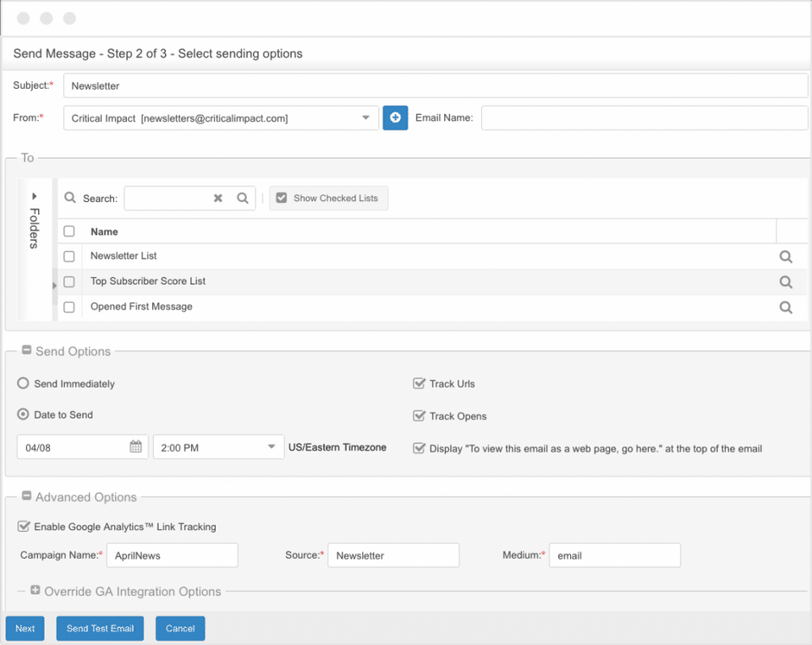Image resolution: width=812 pixels, height=645 pixels.
Task: Toggle the view as web page display checkbox
Action: [x=419, y=448]
